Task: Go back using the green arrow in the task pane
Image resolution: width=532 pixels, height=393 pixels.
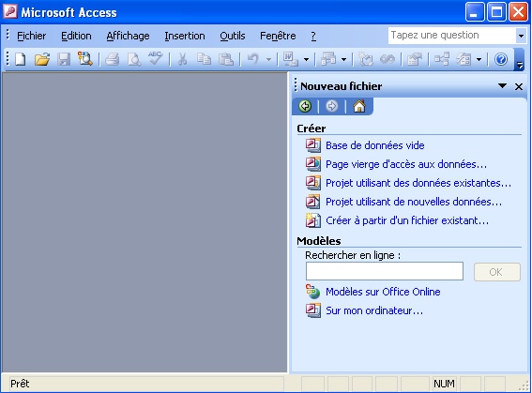Action: [x=305, y=106]
